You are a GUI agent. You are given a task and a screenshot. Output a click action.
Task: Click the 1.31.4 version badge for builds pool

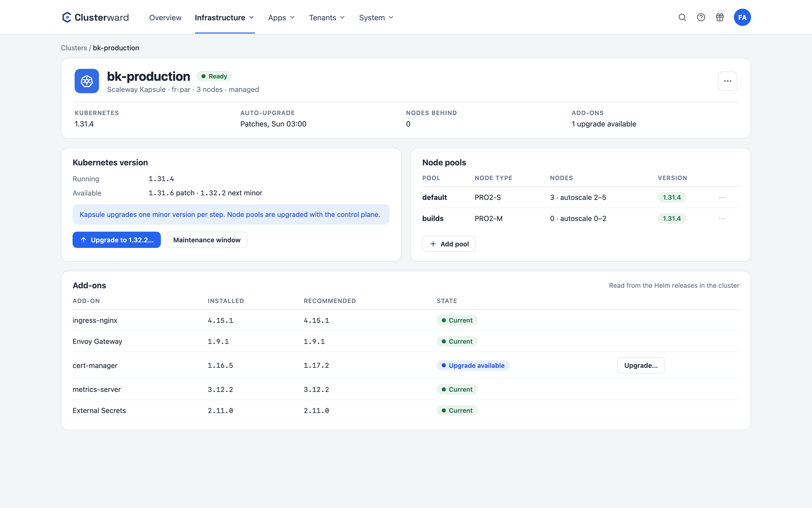click(672, 219)
